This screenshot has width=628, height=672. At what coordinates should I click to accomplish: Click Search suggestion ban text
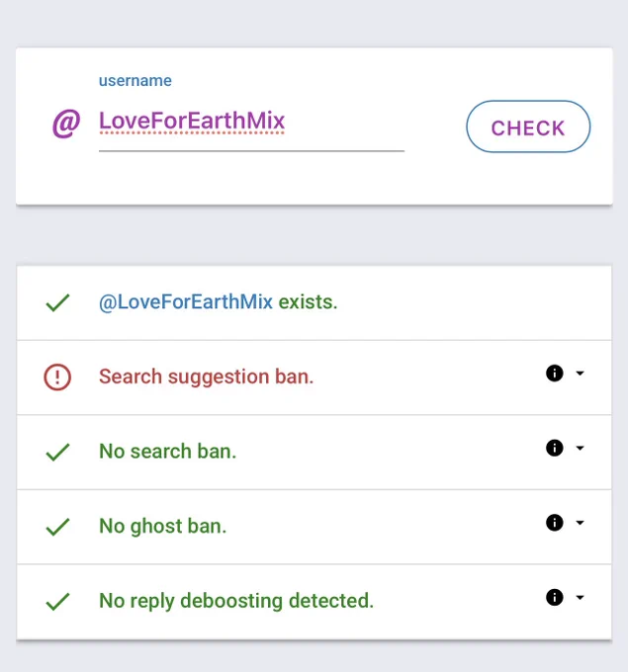pos(207,377)
